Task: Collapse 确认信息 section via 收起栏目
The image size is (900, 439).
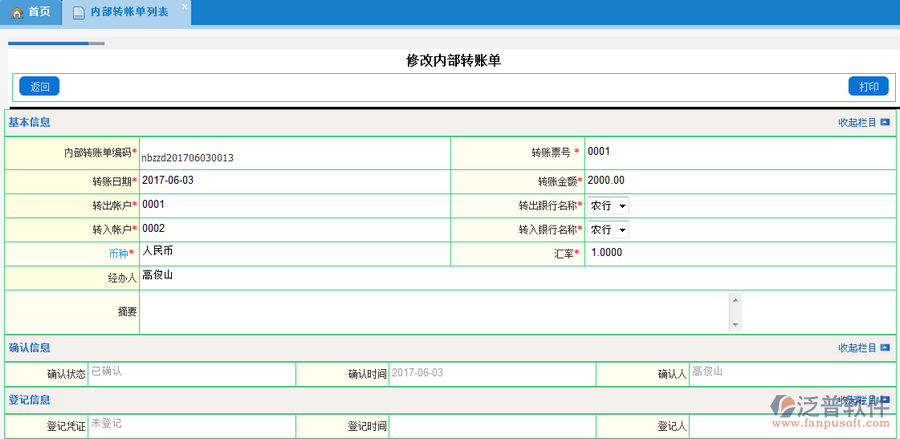Action: point(857,348)
